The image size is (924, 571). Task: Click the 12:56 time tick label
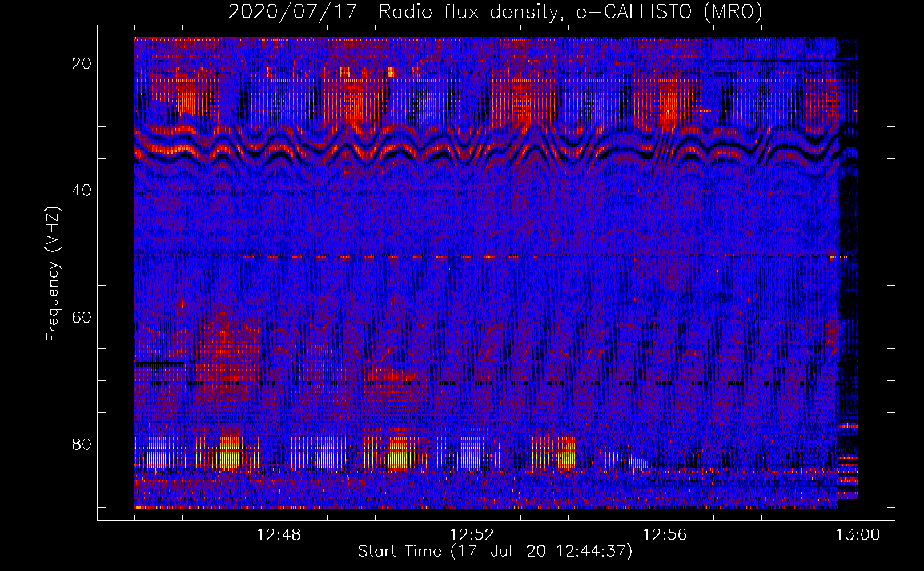click(665, 535)
